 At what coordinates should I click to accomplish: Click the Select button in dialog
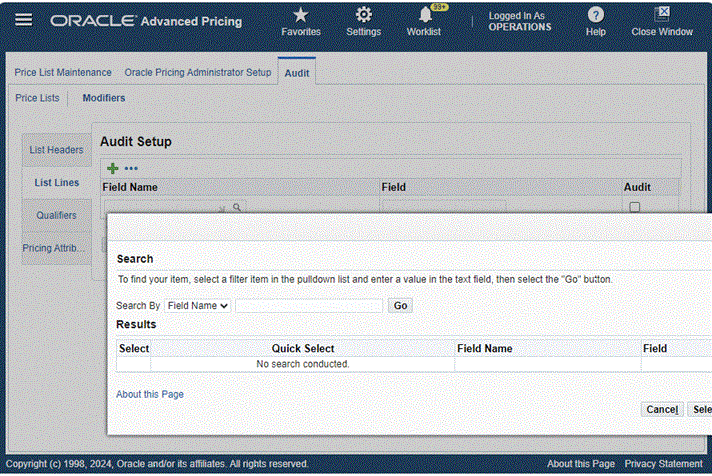[x=701, y=409]
